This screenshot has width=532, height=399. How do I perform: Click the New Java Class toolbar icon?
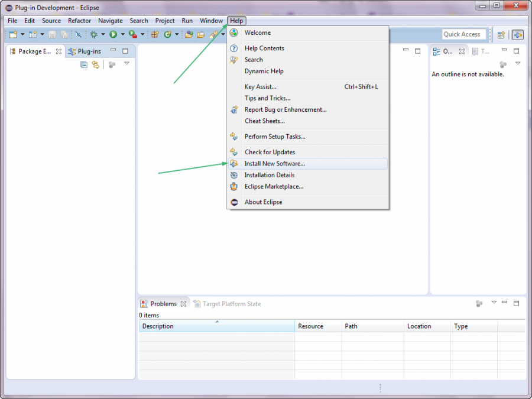(x=168, y=34)
